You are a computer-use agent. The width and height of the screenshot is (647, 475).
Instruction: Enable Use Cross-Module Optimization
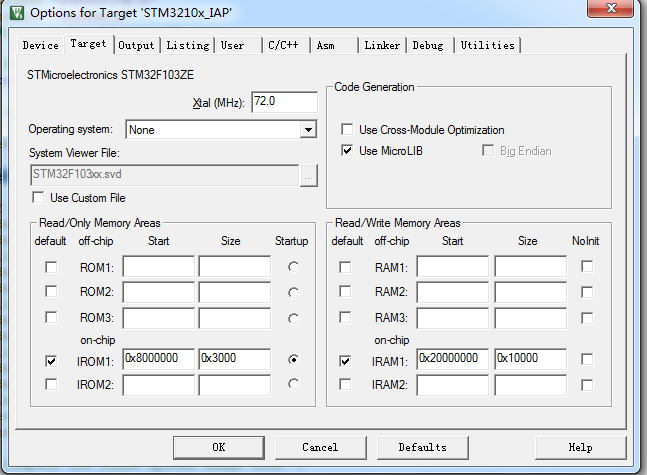point(347,129)
